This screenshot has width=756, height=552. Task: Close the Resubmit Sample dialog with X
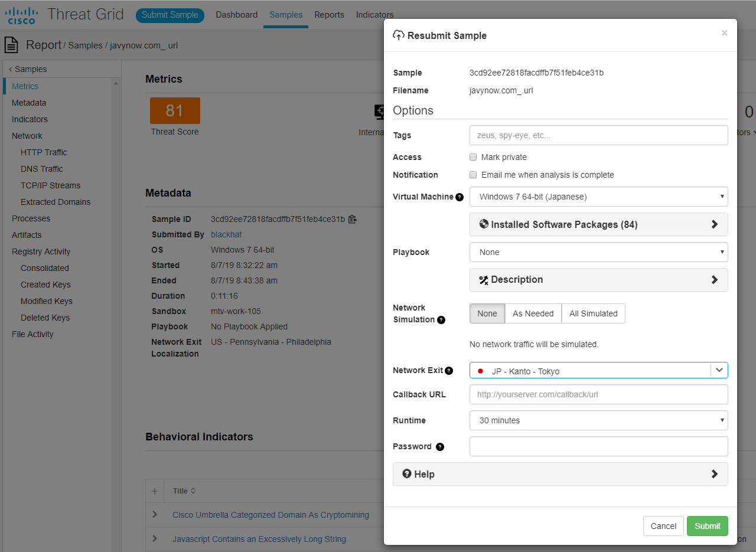pos(724,33)
